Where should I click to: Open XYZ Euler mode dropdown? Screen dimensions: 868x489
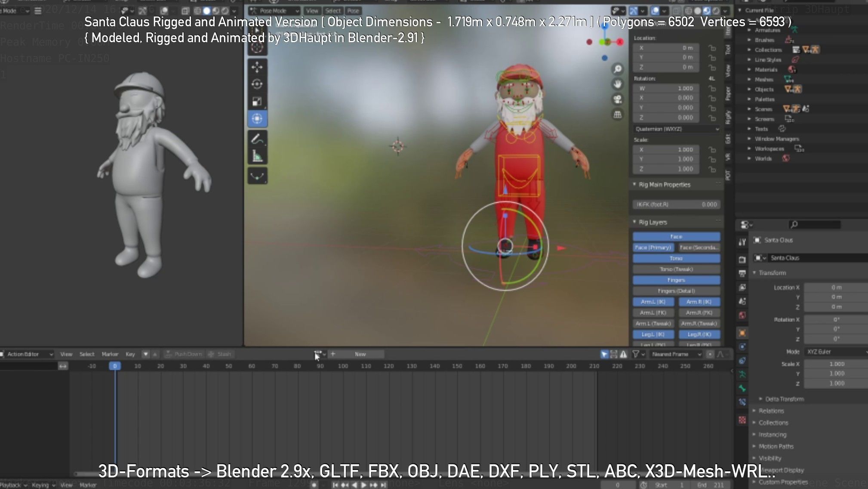(836, 352)
